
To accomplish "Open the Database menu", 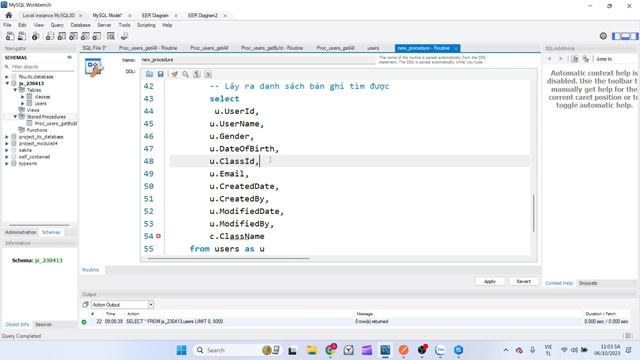I will pos(80,25).
